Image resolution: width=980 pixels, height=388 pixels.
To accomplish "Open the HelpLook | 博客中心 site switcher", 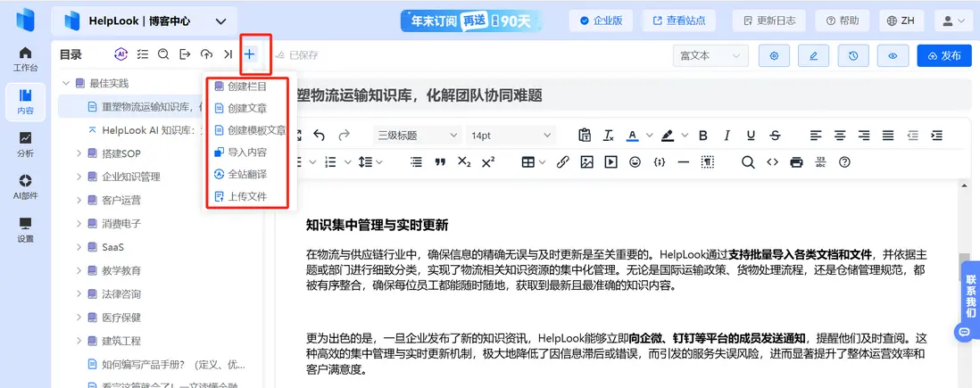I will coord(145,21).
